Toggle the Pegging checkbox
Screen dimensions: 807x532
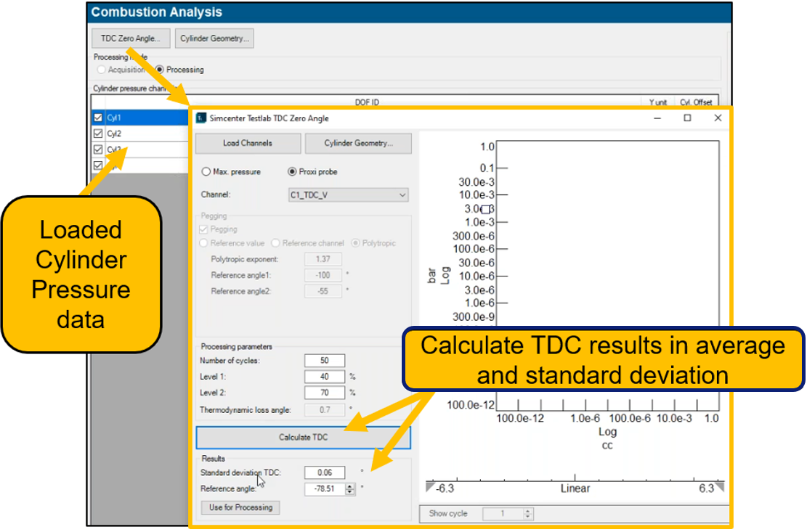(x=204, y=229)
